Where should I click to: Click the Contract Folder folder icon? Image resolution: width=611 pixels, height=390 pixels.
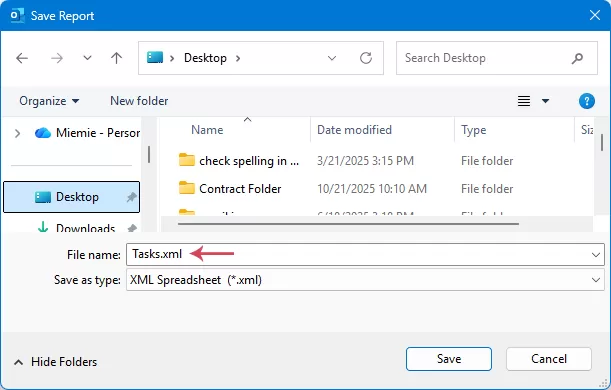point(187,188)
